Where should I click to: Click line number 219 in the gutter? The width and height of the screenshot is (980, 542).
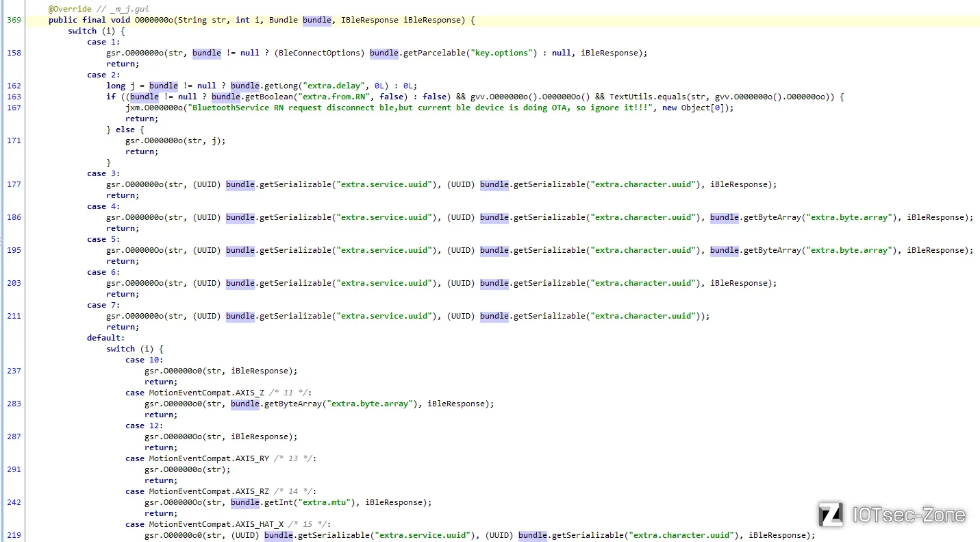14,535
